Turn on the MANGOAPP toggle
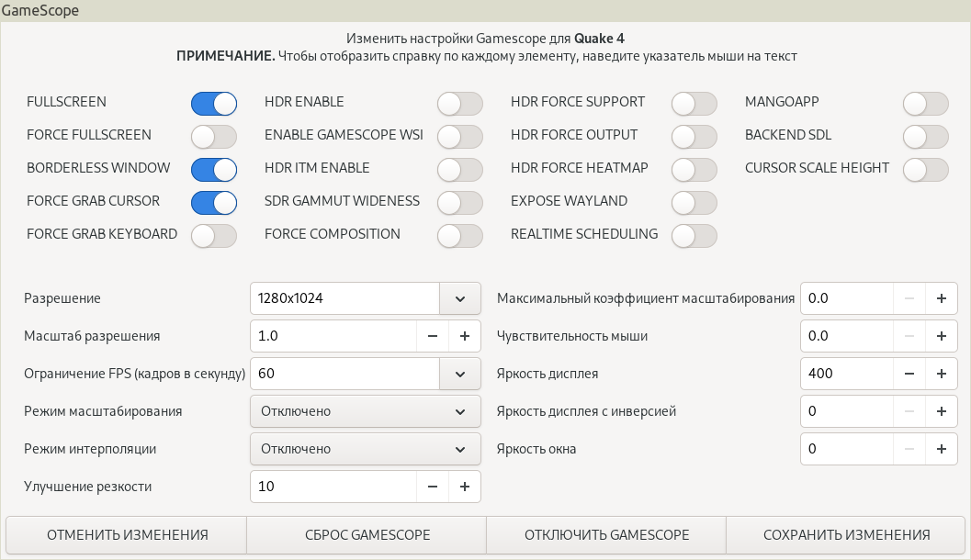971x560 pixels. coord(925,103)
